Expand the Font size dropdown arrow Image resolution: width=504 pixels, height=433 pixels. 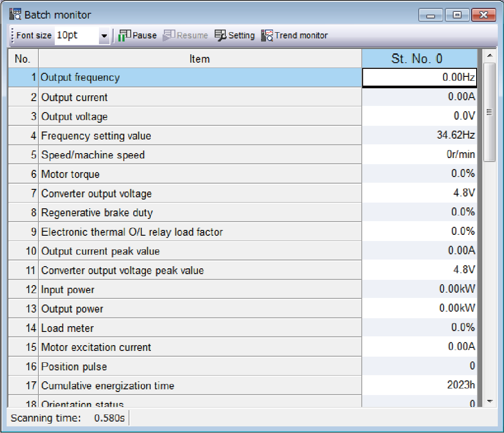pyautogui.click(x=104, y=36)
